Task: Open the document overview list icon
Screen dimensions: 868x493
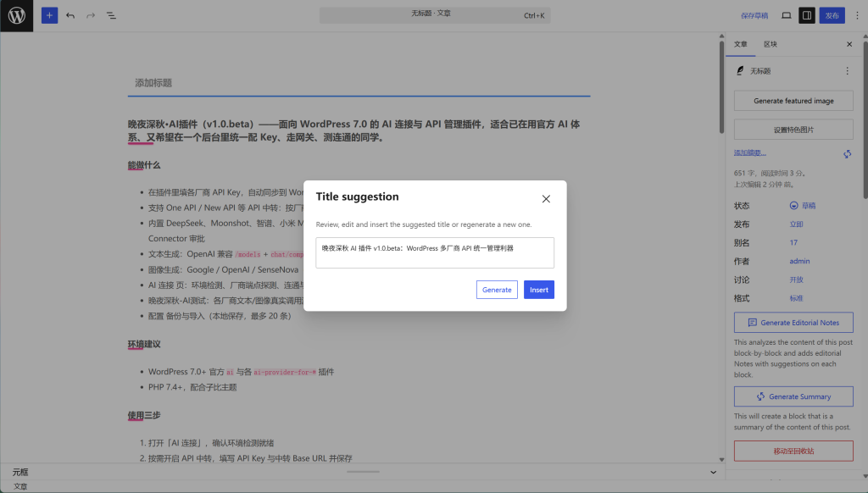Action: point(111,15)
